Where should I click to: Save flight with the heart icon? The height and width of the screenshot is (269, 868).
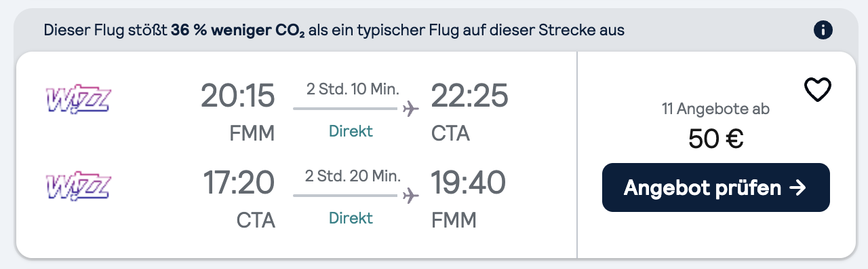817,90
